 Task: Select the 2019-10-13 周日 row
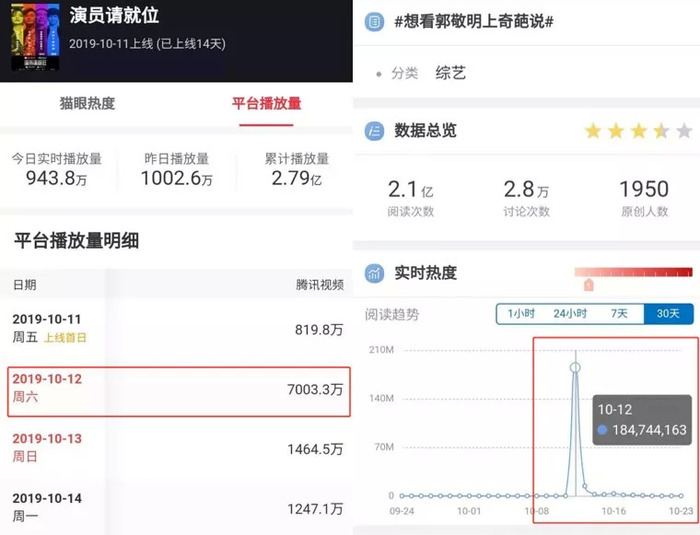176,448
